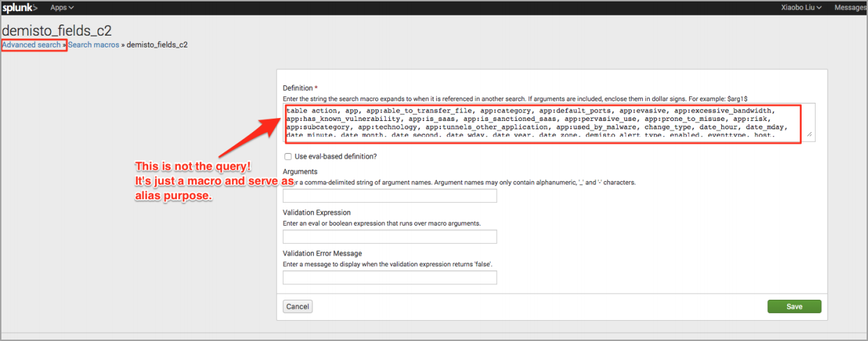Click the Definition field label
Viewport: 868px width, 341px height.
pyautogui.click(x=298, y=89)
